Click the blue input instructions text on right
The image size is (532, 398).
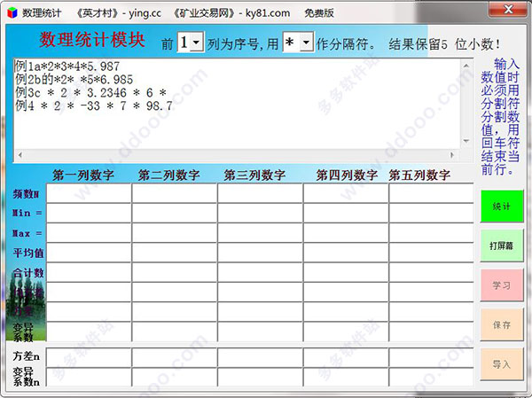(x=500, y=117)
